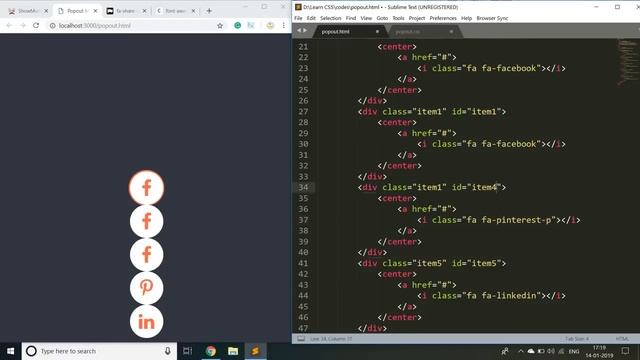Open the Goto menu in Sublime Text
Screen dimensions: 640x360
[x=382, y=18]
